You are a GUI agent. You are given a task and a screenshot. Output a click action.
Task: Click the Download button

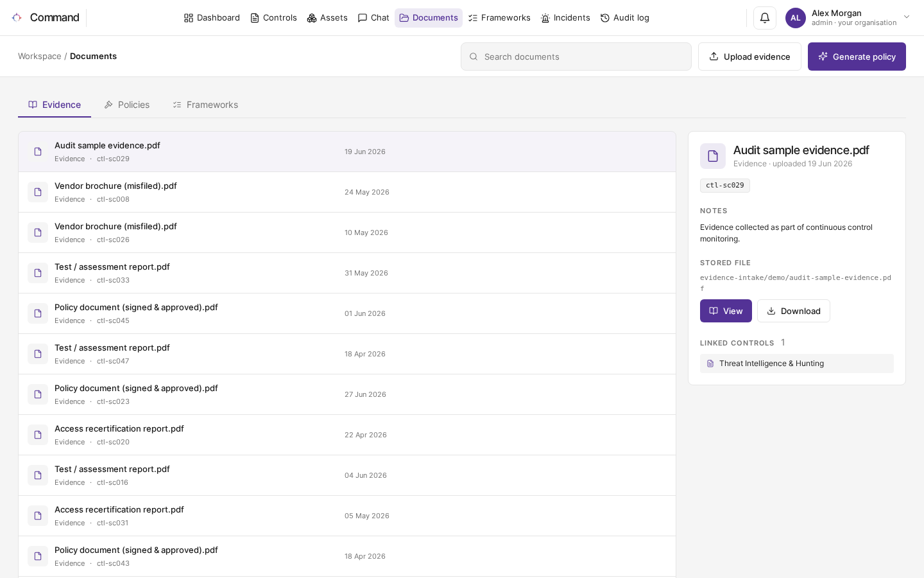(794, 311)
